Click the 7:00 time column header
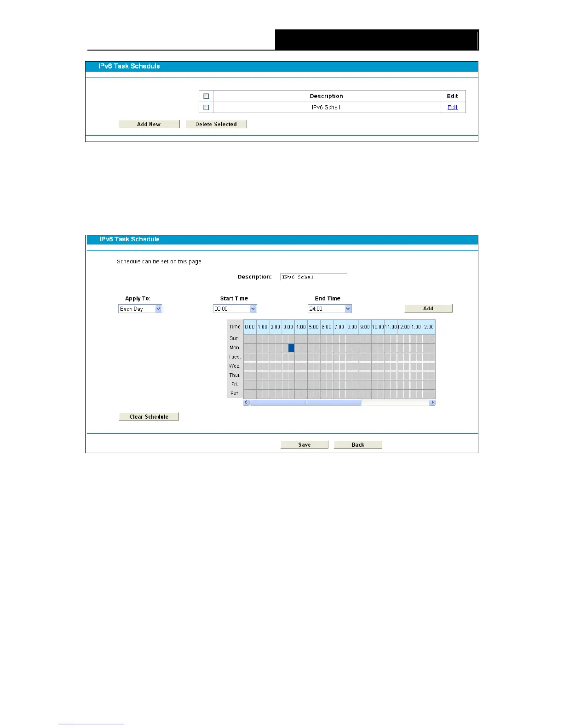563x728 pixels. 339,327
